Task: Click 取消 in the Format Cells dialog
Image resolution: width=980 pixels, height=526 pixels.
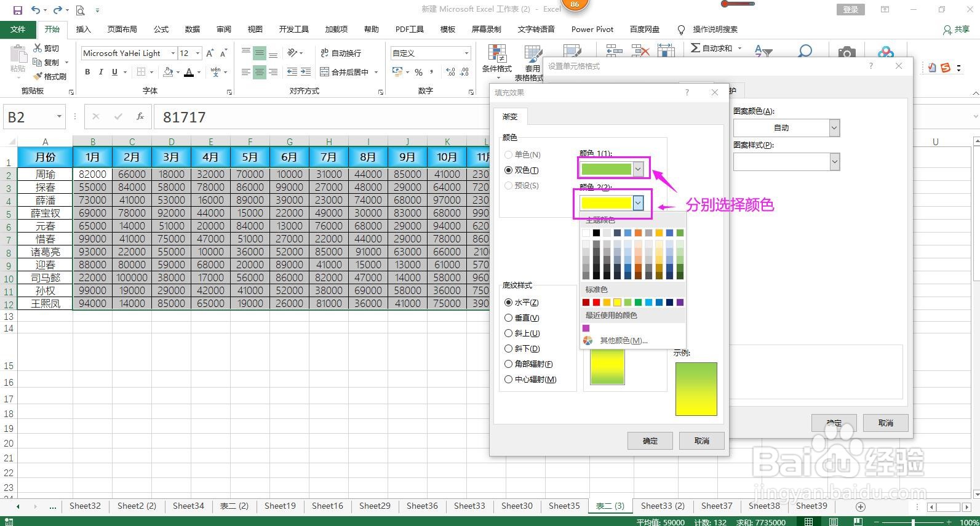Action: (x=885, y=423)
